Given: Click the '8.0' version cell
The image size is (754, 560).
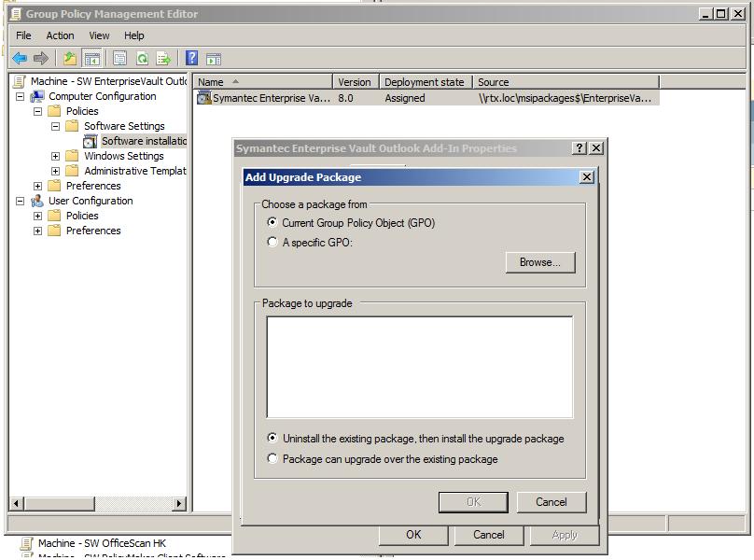Looking at the screenshot, I should [346, 98].
